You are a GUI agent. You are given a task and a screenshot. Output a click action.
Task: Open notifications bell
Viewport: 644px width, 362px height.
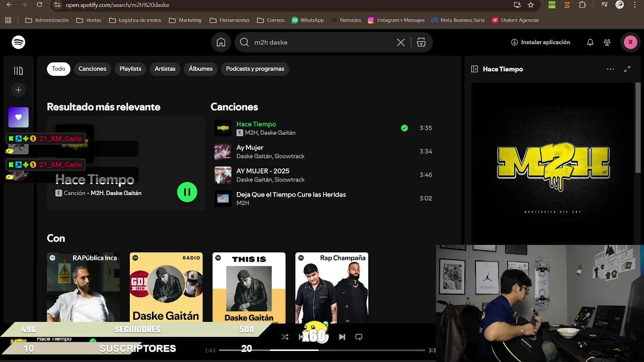[590, 43]
